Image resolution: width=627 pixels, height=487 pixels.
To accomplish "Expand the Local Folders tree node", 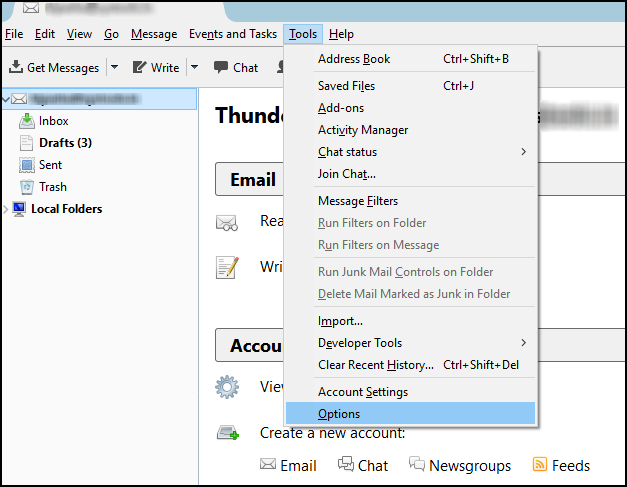I will click(6, 209).
